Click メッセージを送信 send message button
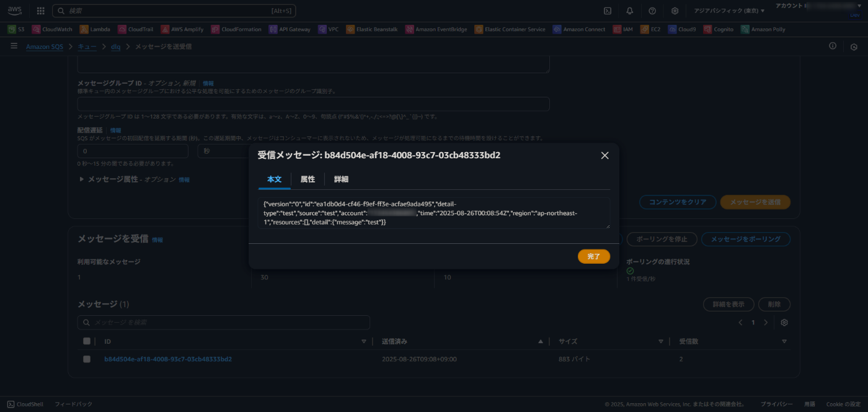 [x=755, y=202]
